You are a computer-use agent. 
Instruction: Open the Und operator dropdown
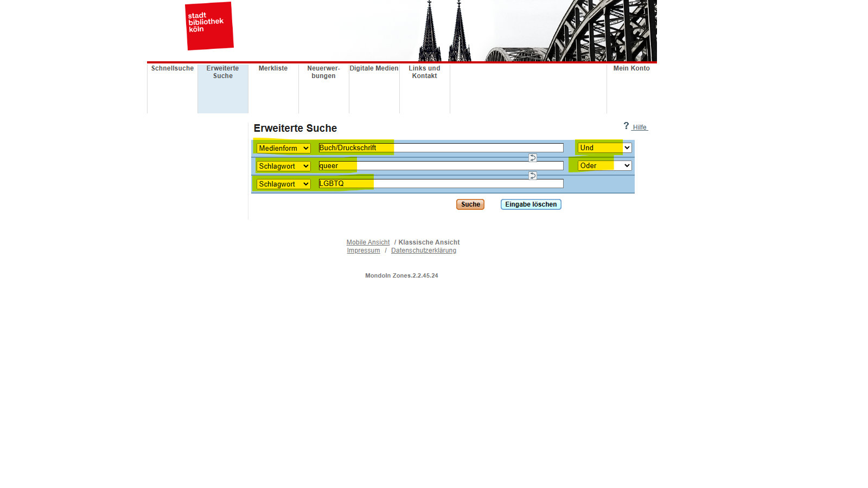pos(604,147)
